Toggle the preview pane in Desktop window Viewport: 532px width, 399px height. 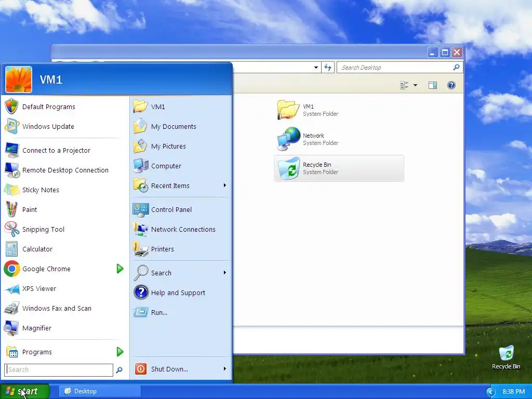[433, 85]
